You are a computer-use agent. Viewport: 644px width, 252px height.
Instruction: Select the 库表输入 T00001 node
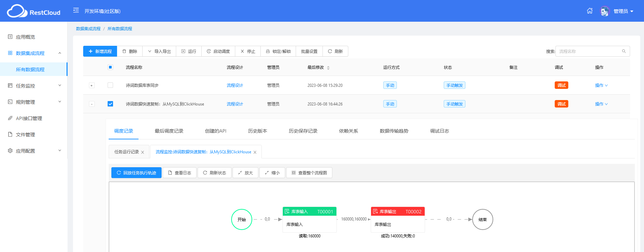pos(310,219)
